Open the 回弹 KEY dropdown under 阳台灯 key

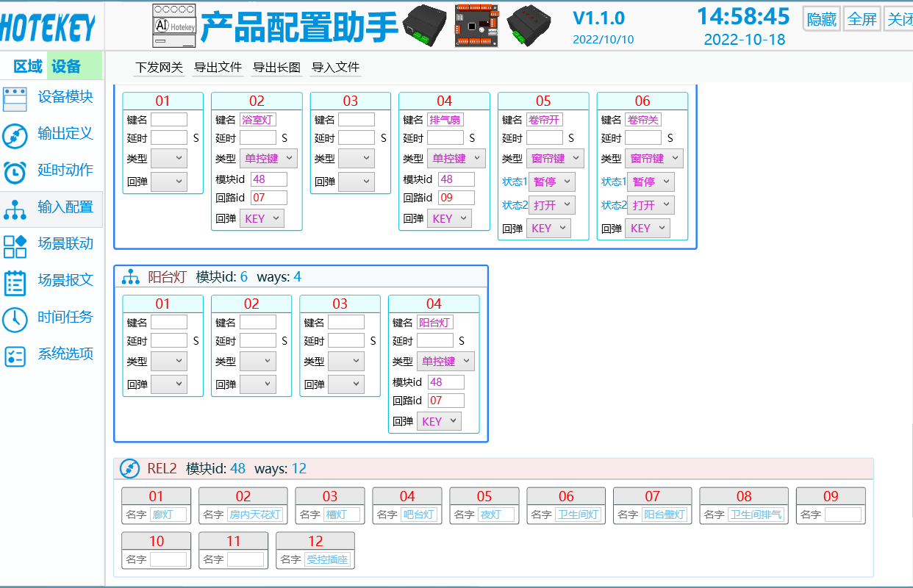(x=438, y=421)
